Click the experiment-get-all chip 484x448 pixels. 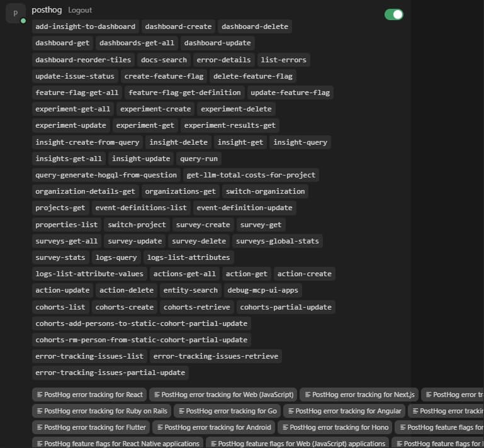pos(73,109)
